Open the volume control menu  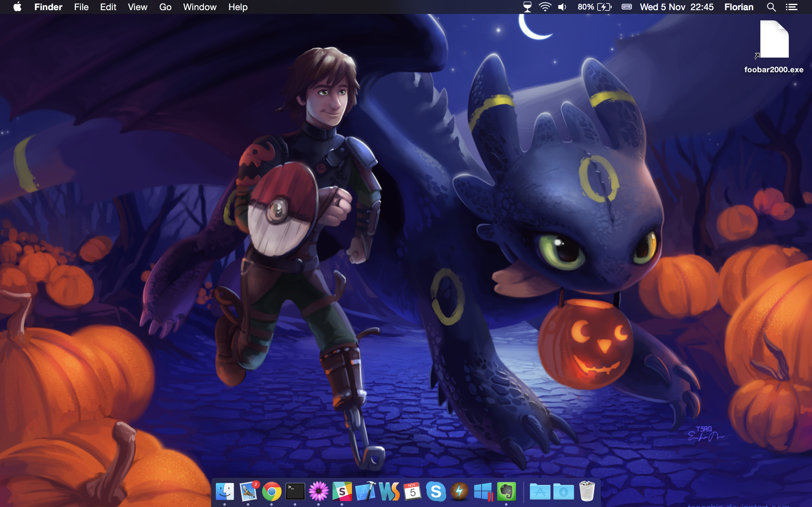tap(562, 7)
